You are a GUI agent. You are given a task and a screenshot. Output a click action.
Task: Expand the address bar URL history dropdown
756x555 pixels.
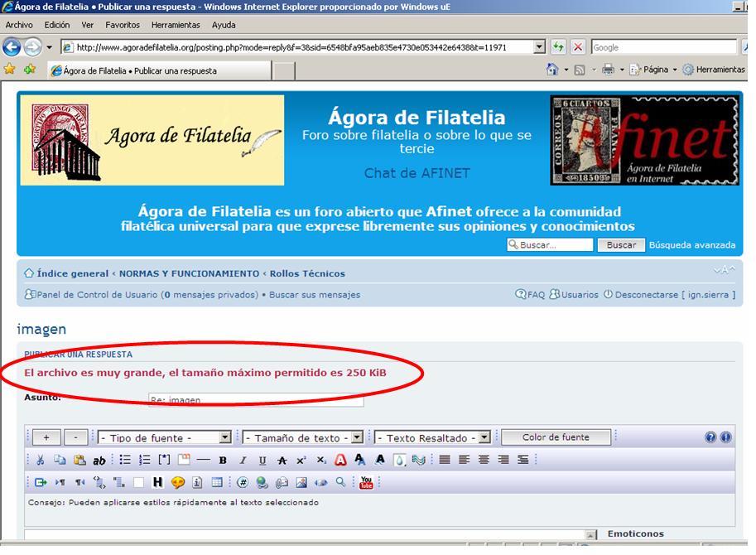click(540, 46)
